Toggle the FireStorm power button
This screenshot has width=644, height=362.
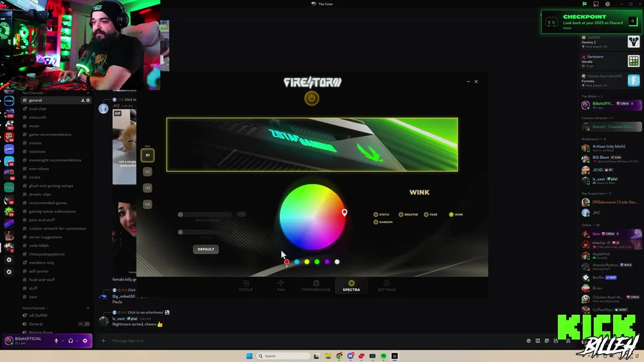[x=311, y=98]
